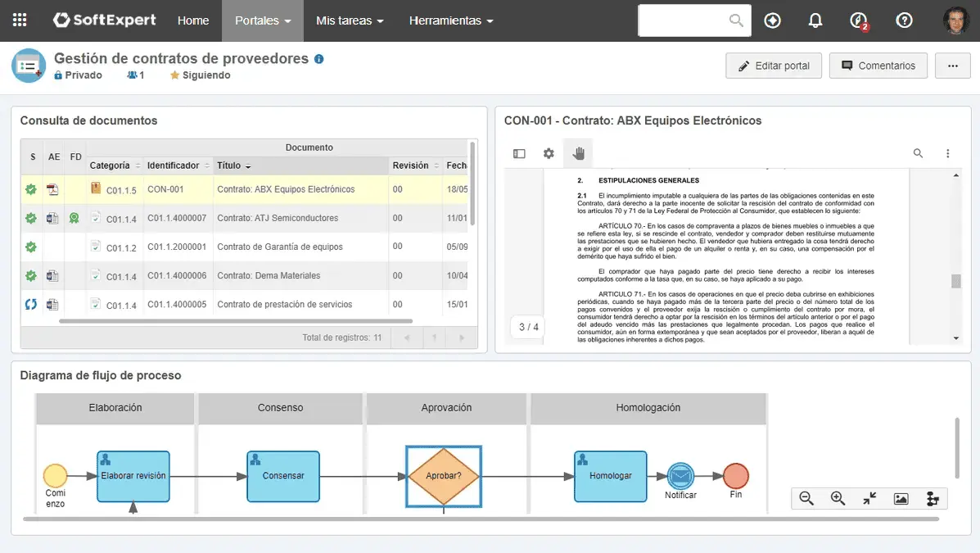Go to the Home menu
980x553 pixels.
point(193,20)
